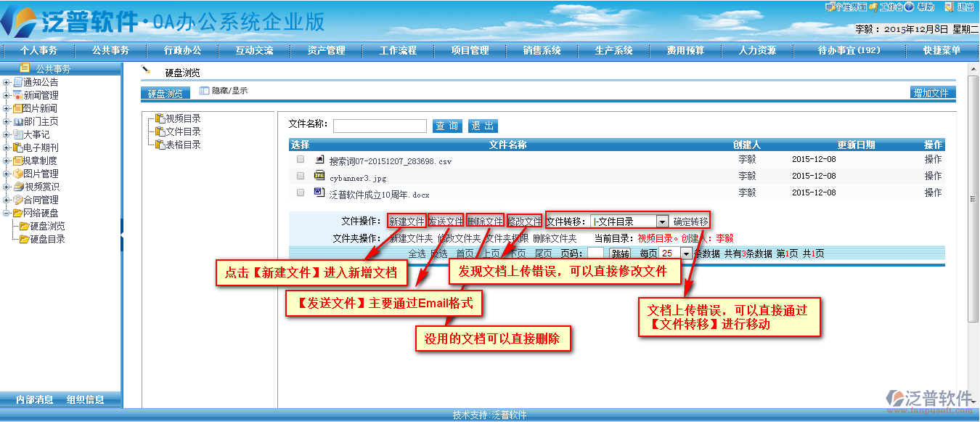The image size is (980, 422).
Task: Click the 新建文件夹 folder operation link
Action: tap(411, 238)
